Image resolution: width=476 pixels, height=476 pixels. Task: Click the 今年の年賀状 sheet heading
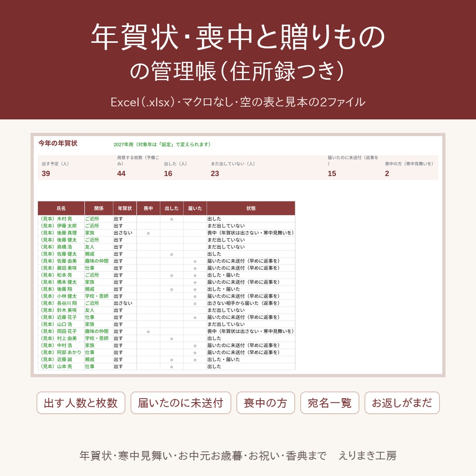pos(58,143)
